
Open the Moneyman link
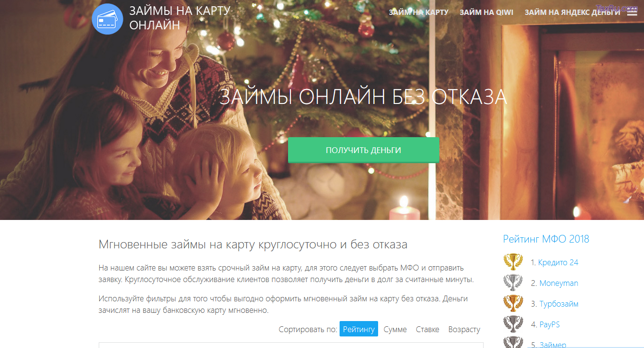(x=559, y=283)
